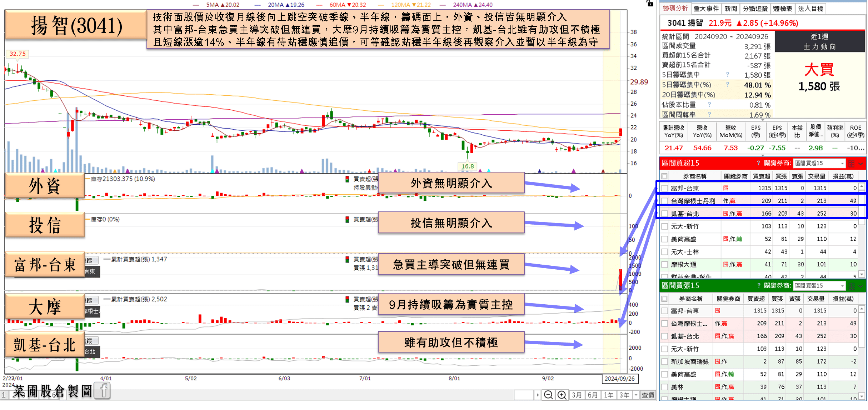The height and width of the screenshot is (410, 868).
Task: Check 摩根大通 in 區間買超15 table
Action: [664, 265]
